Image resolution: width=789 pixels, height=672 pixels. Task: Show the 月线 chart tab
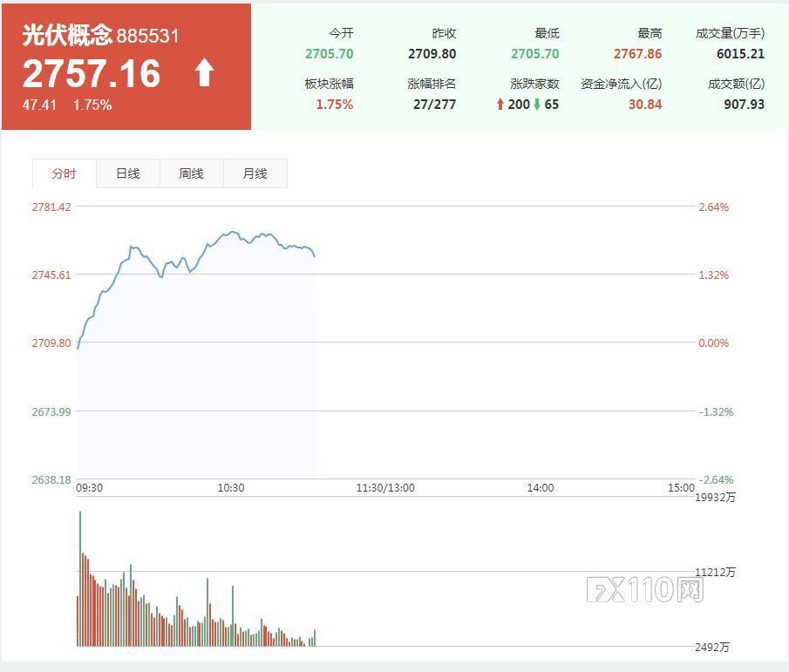pyautogui.click(x=255, y=173)
